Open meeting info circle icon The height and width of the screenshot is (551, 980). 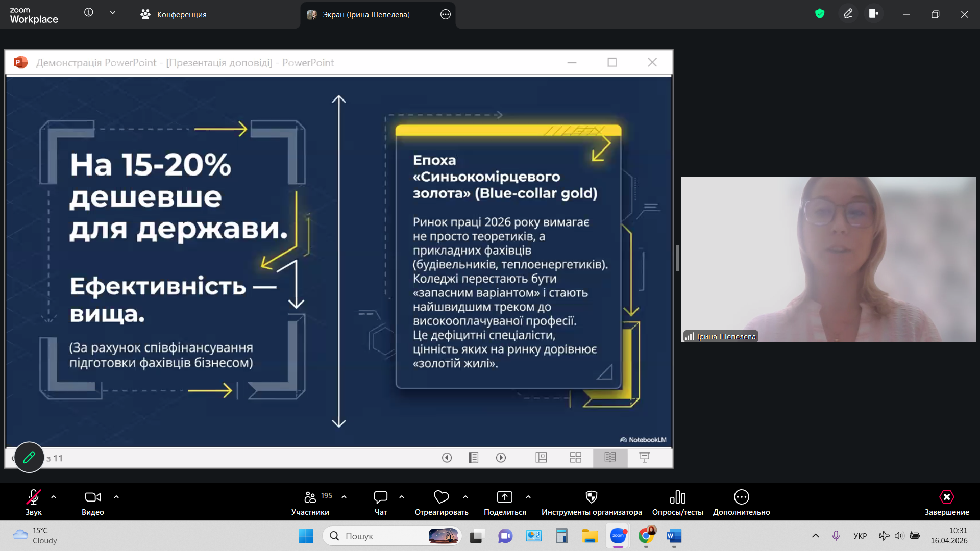point(89,13)
